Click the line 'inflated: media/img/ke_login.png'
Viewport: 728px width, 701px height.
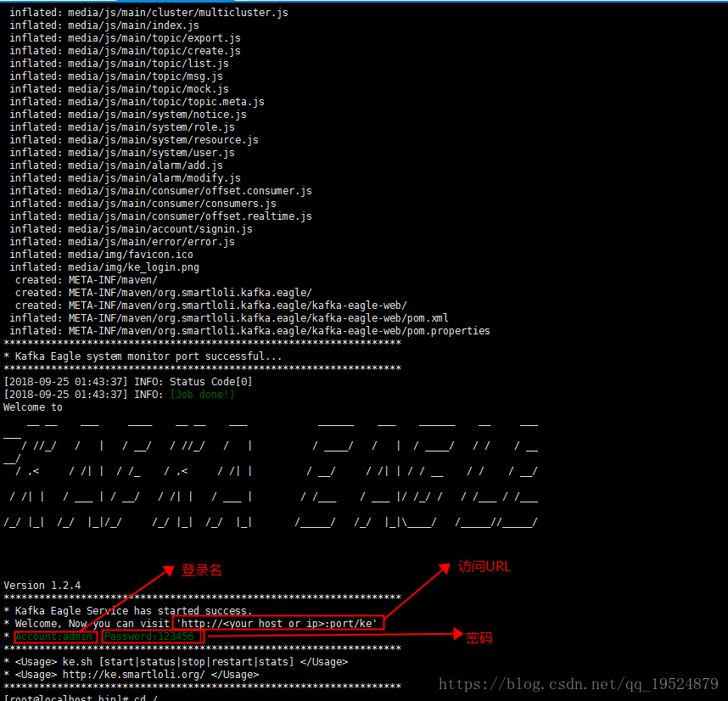104,267
